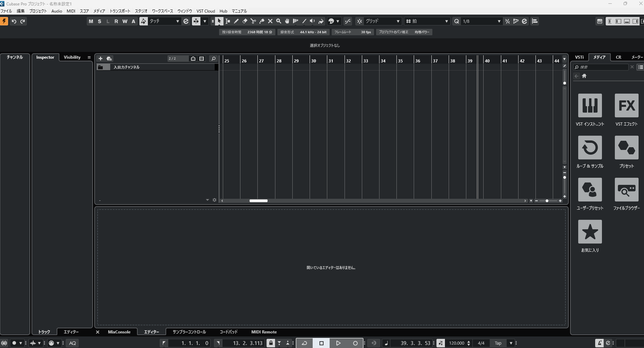Open the トランスポート menu

click(120, 11)
